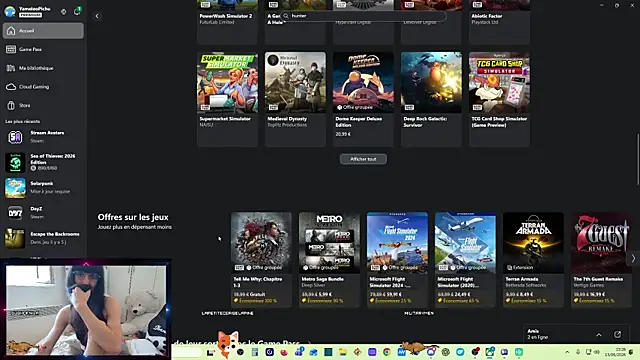
Task: Click Solarpunk update required entry
Action: (x=43, y=188)
